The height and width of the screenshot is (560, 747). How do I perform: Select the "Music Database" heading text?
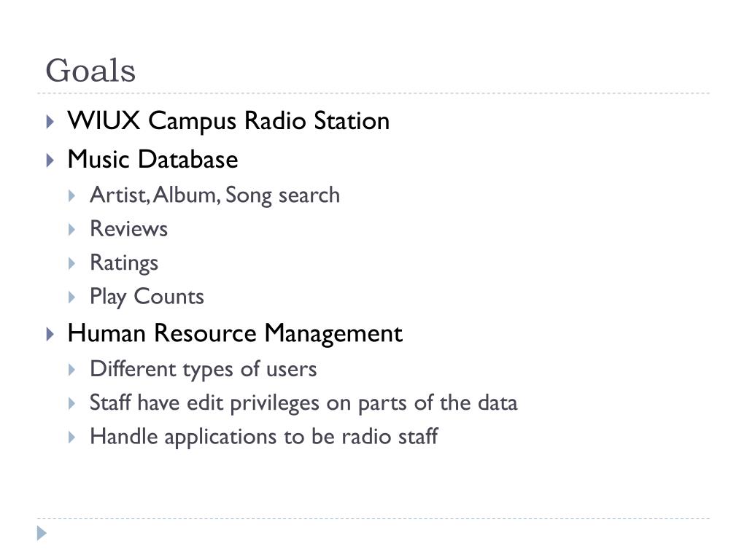[152, 159]
